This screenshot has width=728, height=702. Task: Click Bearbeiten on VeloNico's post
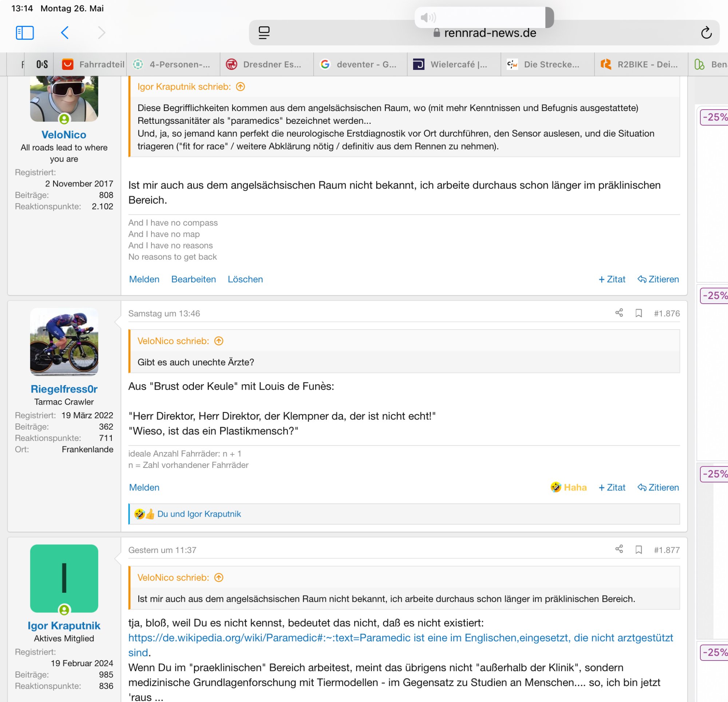coord(193,279)
